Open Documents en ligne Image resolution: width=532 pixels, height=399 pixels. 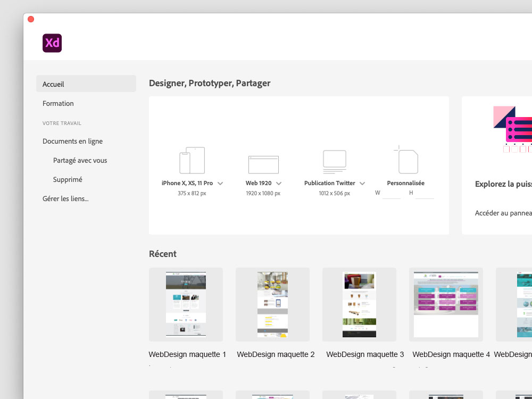click(73, 142)
